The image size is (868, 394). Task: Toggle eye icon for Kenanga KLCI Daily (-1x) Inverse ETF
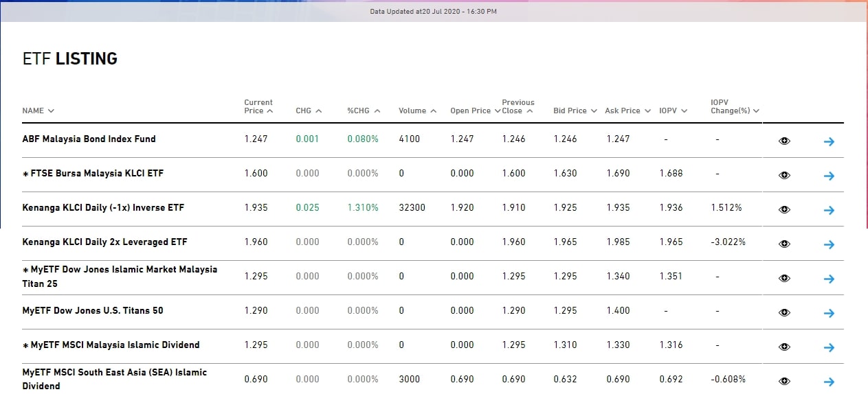tap(784, 210)
